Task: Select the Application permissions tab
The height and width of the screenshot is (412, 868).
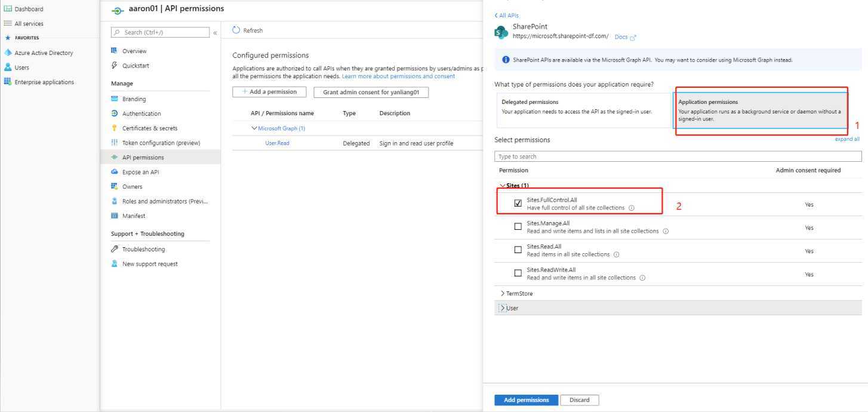Action: 761,110
